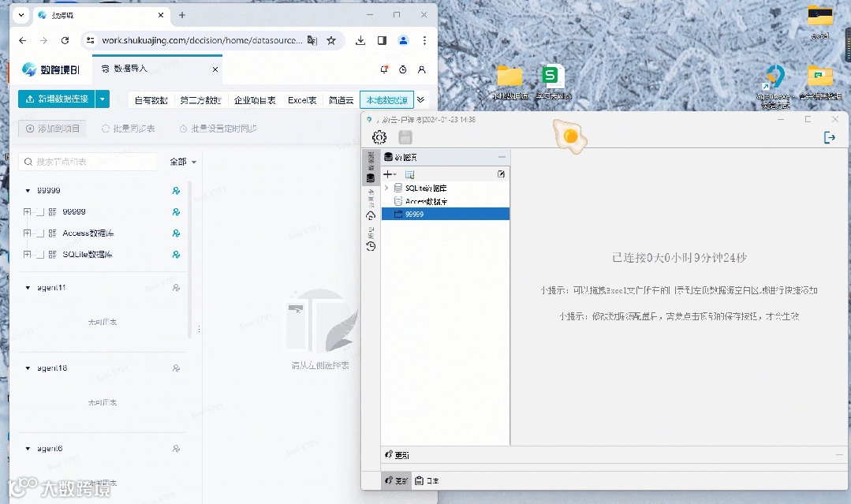The height and width of the screenshot is (504, 851).
Task: Bookmark the page with the star icon
Action: [331, 39]
